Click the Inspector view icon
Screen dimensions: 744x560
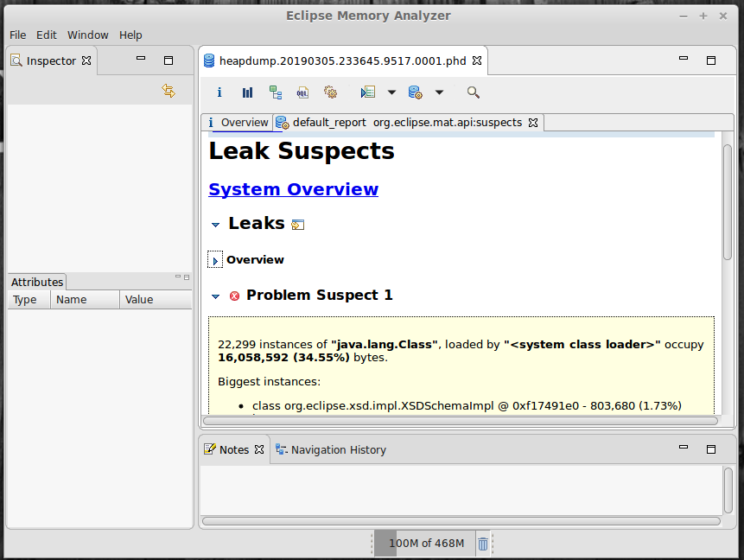[x=16, y=60]
